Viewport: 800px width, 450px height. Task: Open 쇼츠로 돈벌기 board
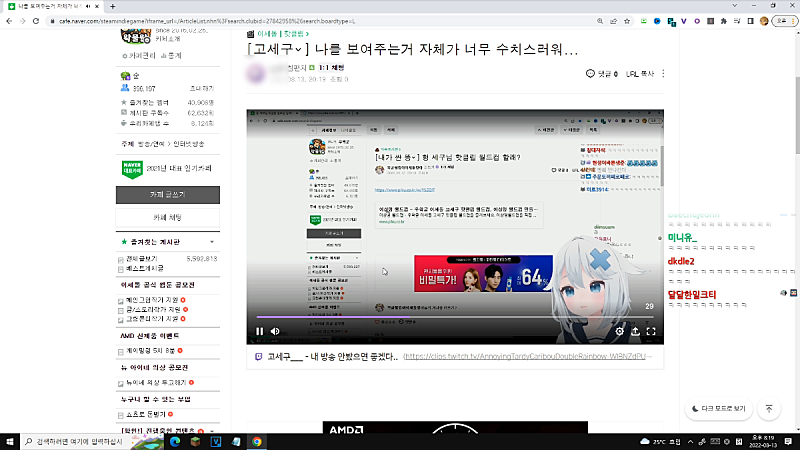point(146,414)
